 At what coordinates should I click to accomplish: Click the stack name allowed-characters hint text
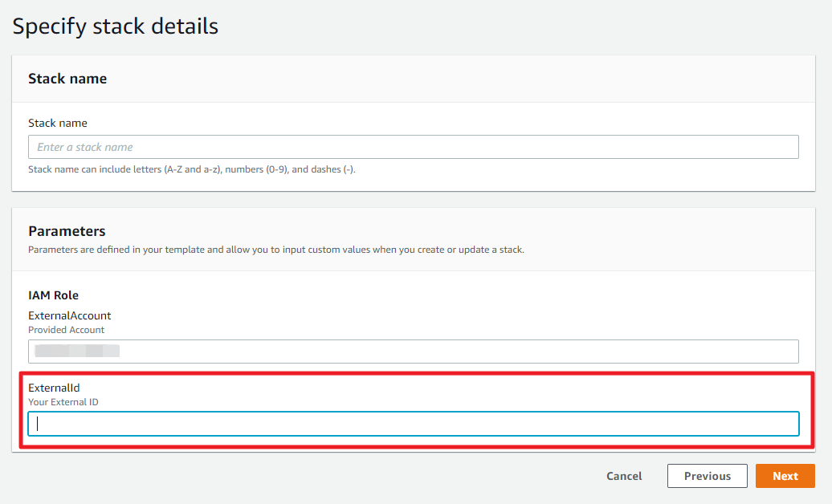tap(191, 169)
